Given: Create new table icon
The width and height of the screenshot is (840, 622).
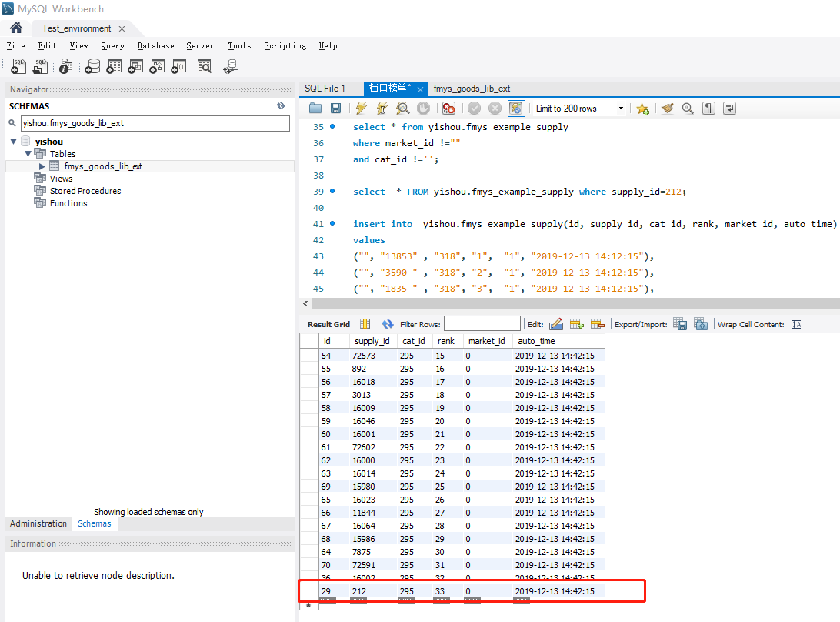Looking at the screenshot, I should pos(114,66).
